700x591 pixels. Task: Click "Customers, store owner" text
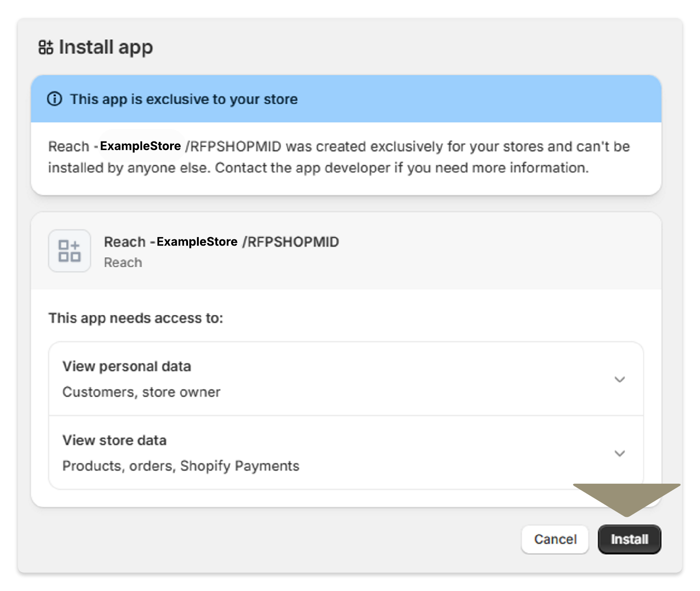click(x=141, y=392)
